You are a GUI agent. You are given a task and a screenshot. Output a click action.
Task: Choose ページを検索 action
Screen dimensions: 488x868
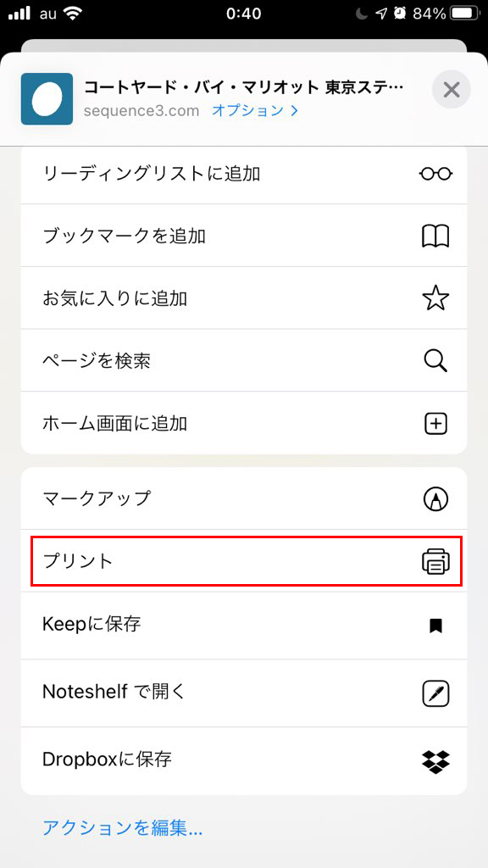pyautogui.click(x=244, y=361)
